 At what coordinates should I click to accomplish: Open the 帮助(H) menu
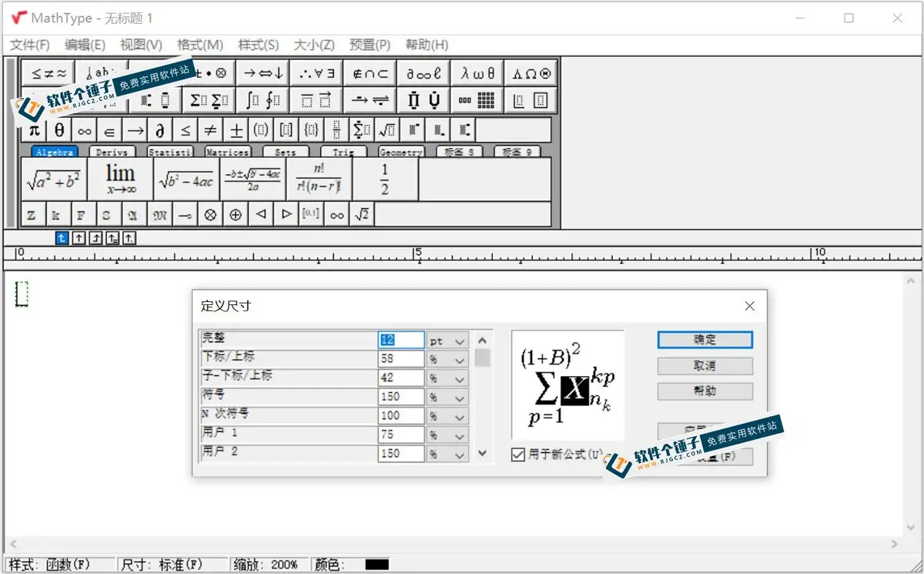(x=427, y=45)
